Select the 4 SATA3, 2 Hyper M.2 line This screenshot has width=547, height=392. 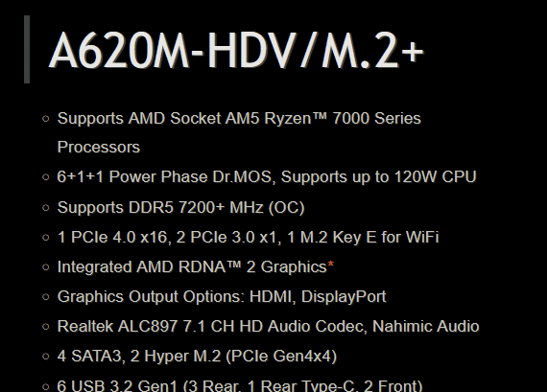[x=197, y=357]
